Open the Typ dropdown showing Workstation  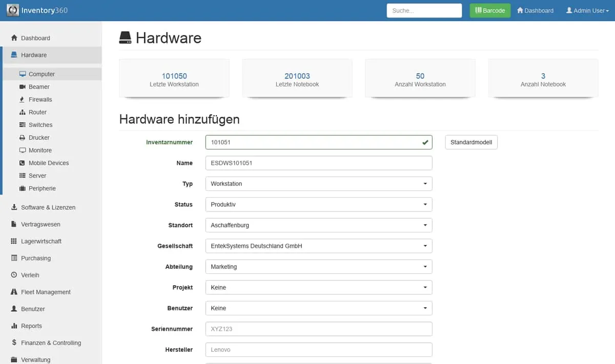click(x=318, y=184)
